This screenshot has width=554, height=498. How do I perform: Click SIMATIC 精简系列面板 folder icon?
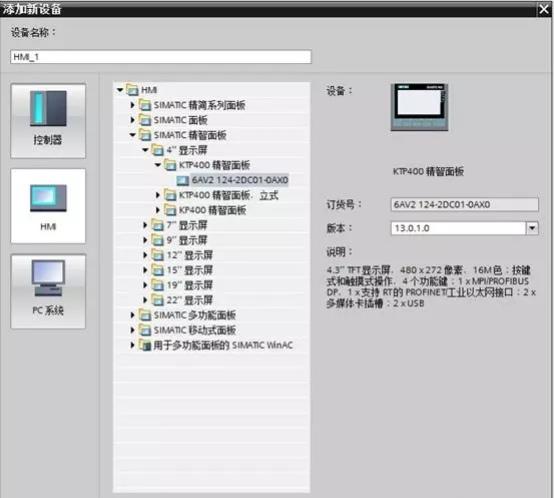(x=145, y=105)
